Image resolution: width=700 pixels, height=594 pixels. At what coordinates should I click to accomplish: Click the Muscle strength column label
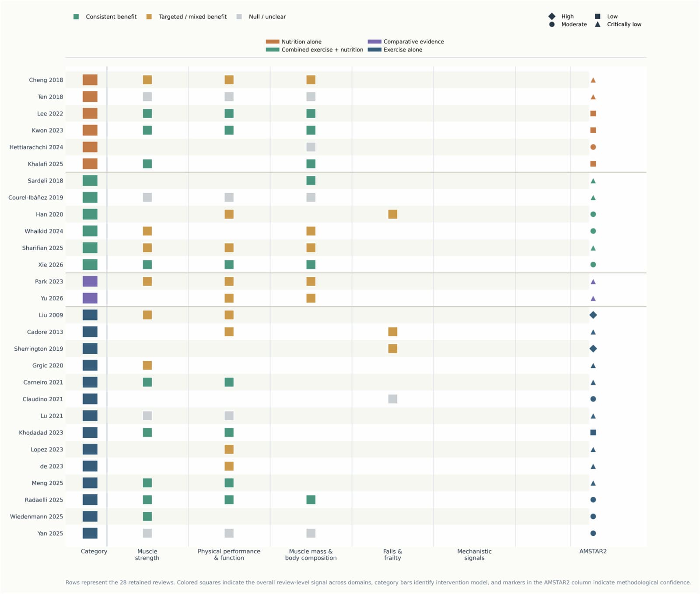[147, 555]
